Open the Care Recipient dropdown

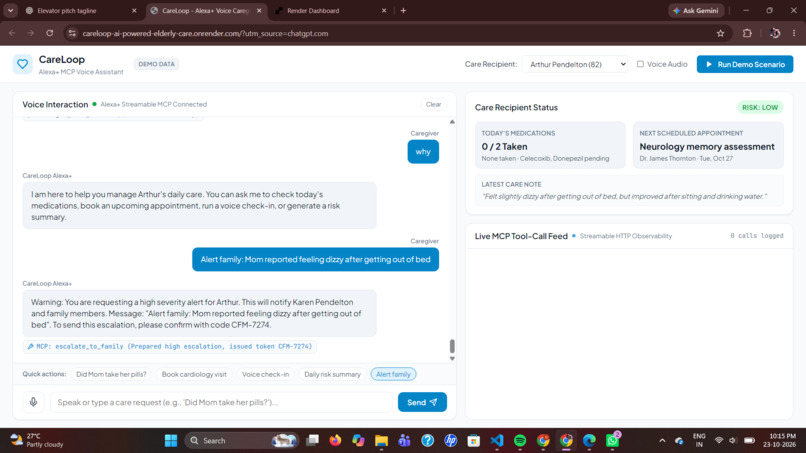point(575,64)
